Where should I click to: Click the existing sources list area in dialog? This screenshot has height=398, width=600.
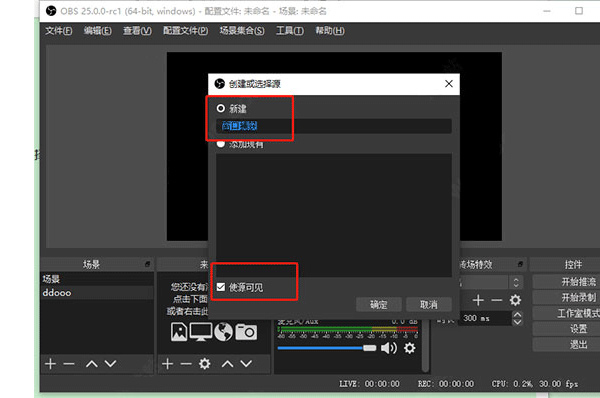(334, 215)
